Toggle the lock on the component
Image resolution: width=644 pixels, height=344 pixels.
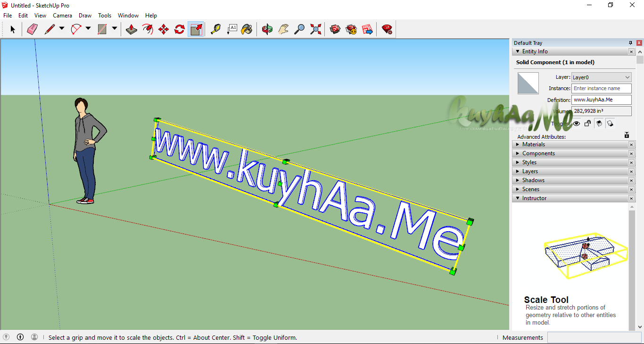coord(587,124)
